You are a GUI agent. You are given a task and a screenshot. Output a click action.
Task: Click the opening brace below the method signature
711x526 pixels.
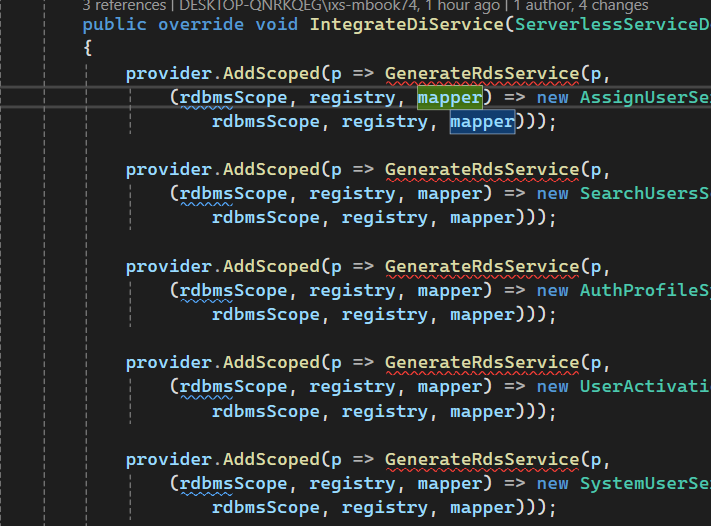[88, 48]
